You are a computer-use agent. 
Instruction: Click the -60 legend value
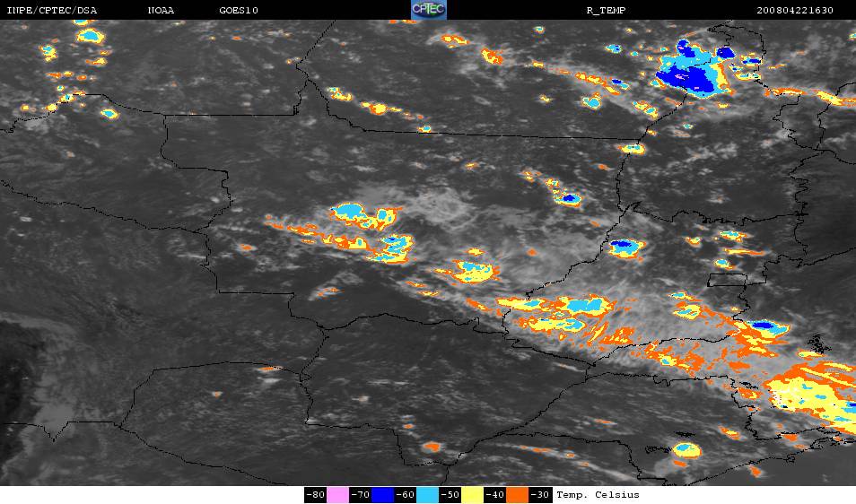click(405, 495)
